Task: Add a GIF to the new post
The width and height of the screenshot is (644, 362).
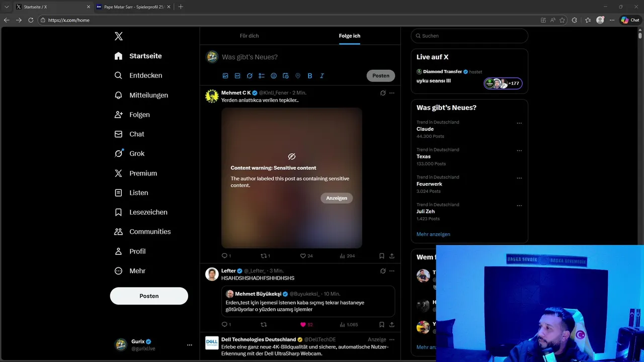Action: [237, 76]
